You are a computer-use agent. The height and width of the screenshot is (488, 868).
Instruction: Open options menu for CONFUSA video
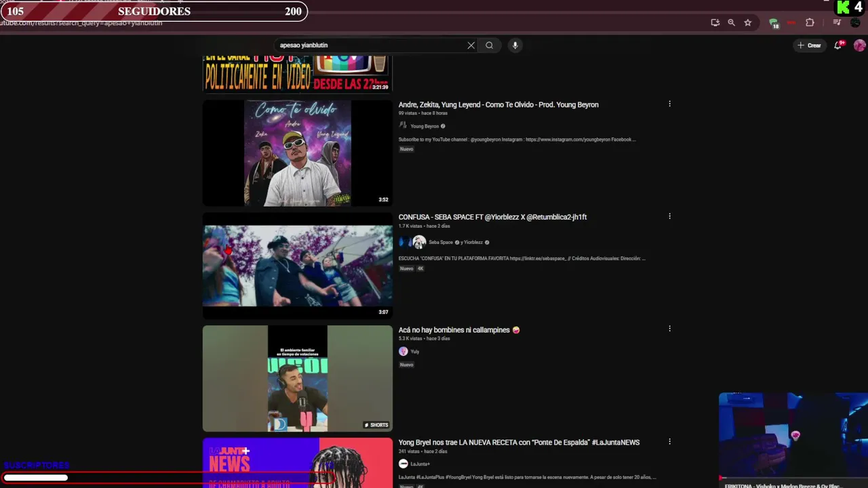pyautogui.click(x=669, y=217)
